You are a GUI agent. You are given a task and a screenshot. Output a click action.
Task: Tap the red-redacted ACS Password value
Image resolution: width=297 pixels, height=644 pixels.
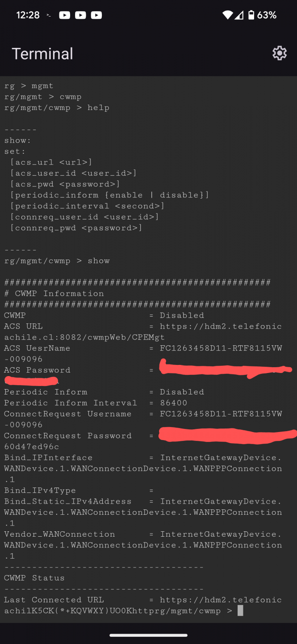(x=226, y=369)
